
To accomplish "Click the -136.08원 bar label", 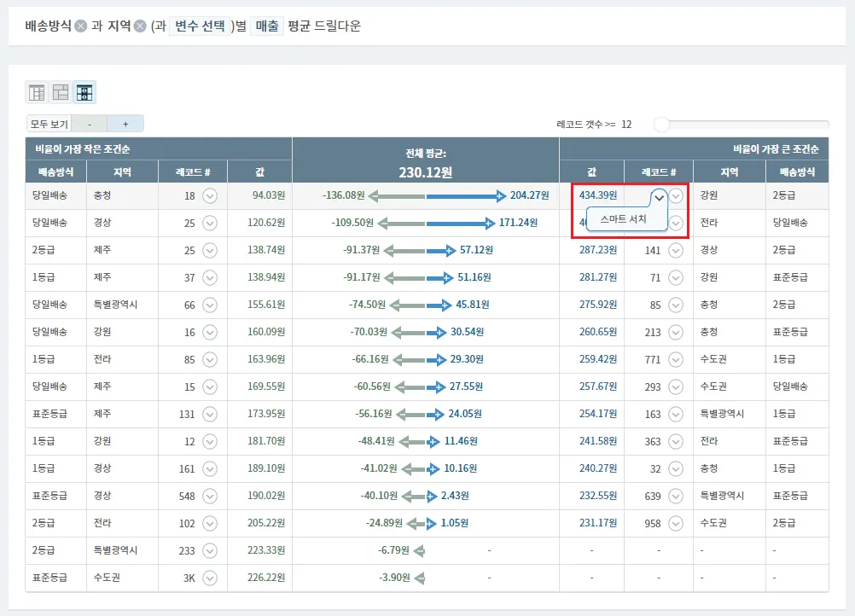I will (344, 195).
